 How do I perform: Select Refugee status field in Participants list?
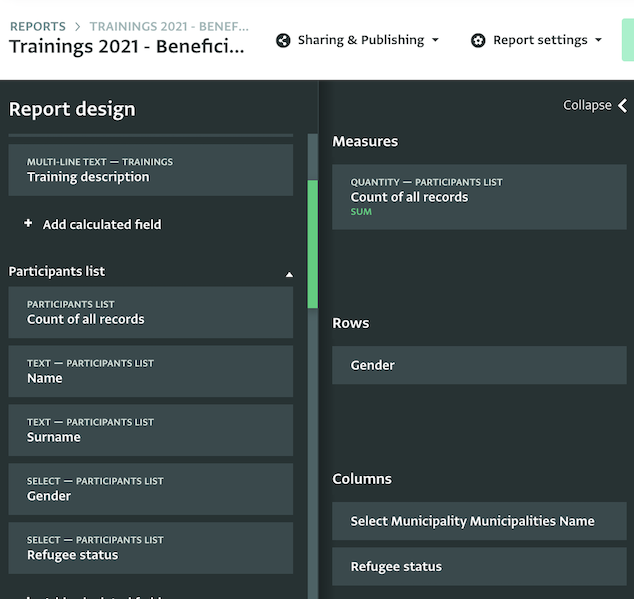click(151, 548)
